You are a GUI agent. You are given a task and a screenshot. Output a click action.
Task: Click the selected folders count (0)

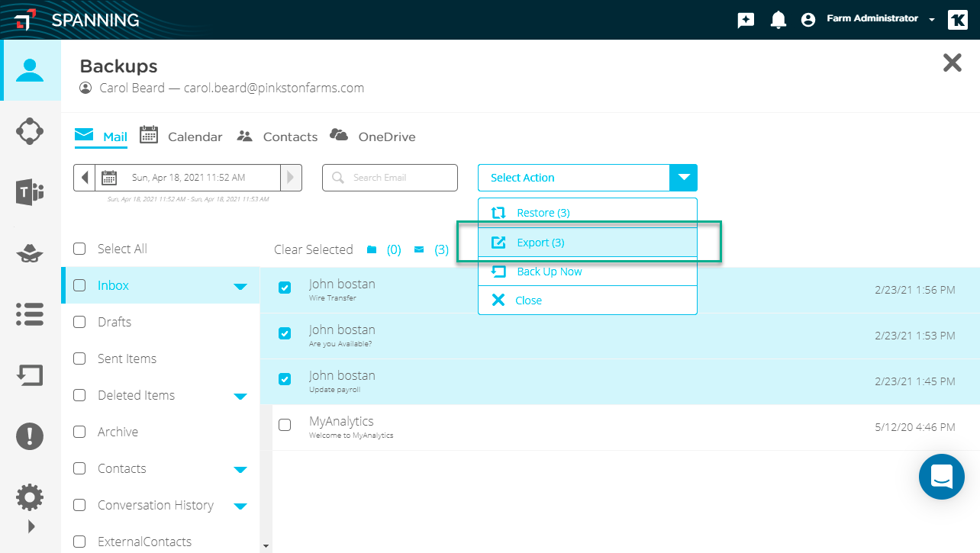[393, 249]
